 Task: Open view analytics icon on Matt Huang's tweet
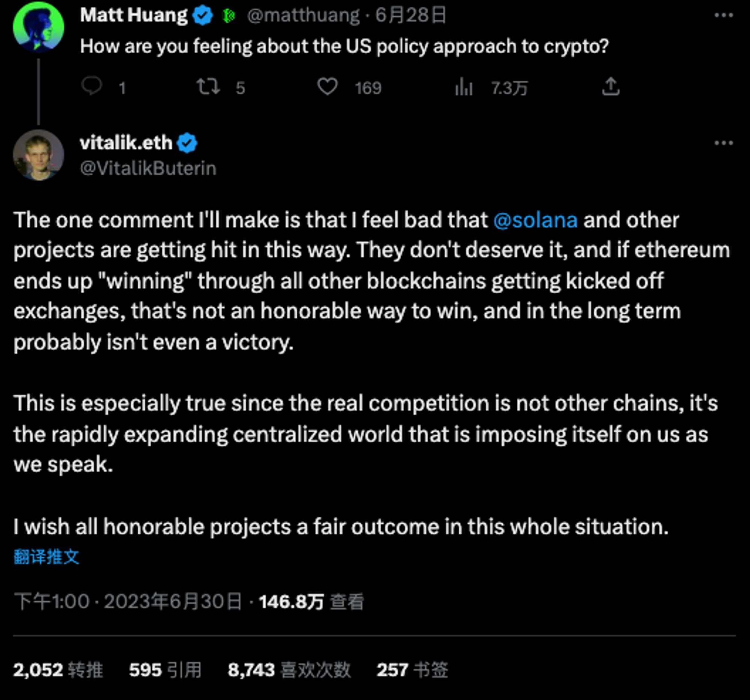click(463, 87)
